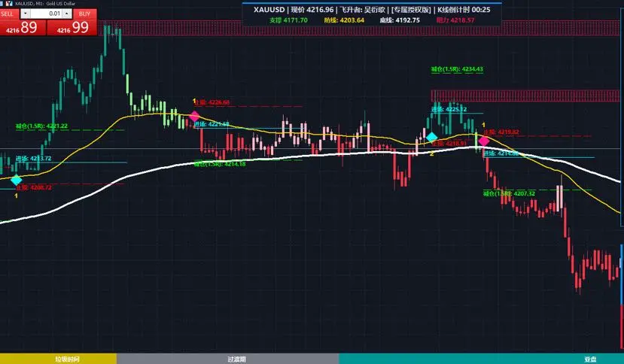Select the yellow 垃圾时间 session bar

pyautogui.click(x=58, y=359)
